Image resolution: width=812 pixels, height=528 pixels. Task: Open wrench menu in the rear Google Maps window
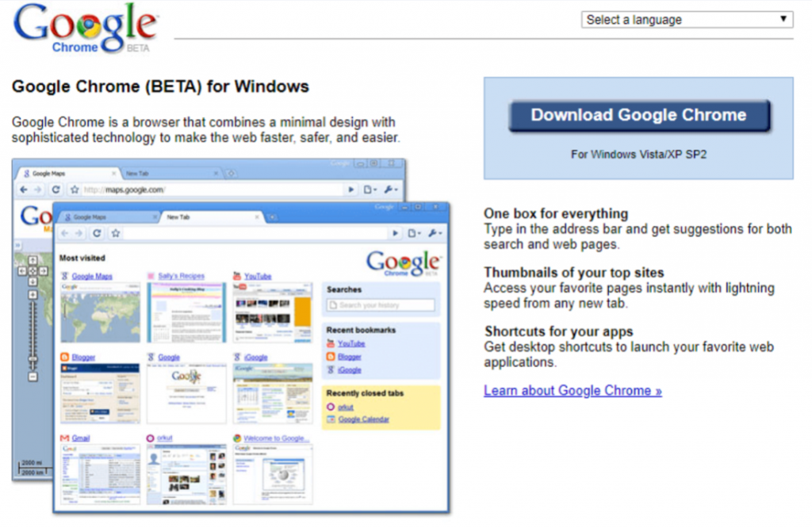[x=391, y=190]
